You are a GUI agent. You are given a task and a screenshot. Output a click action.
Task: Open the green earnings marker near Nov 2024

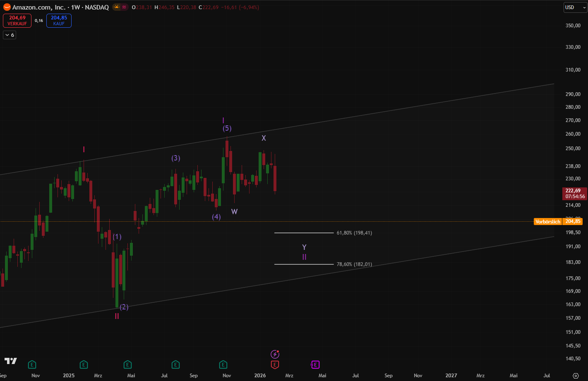click(x=32, y=364)
